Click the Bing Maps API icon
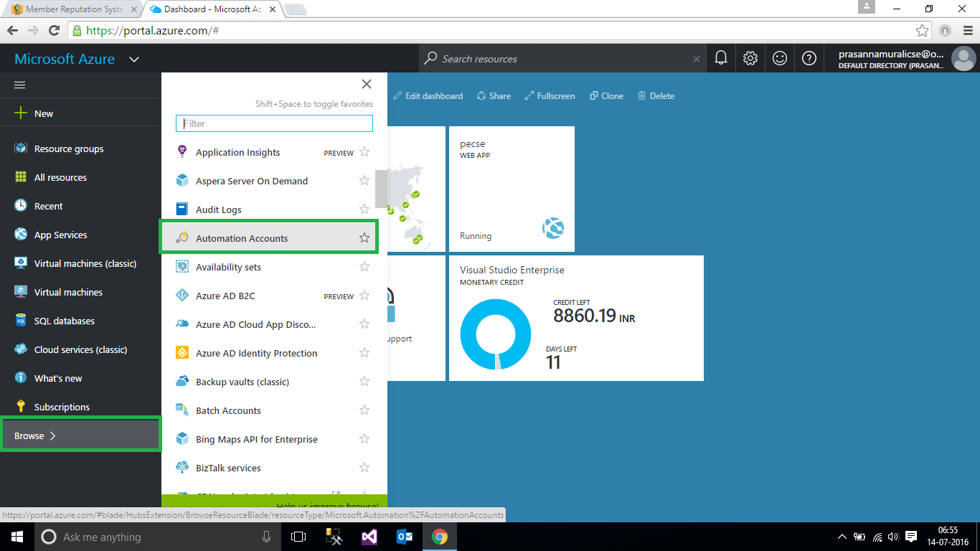The width and height of the screenshot is (980, 551). (182, 439)
